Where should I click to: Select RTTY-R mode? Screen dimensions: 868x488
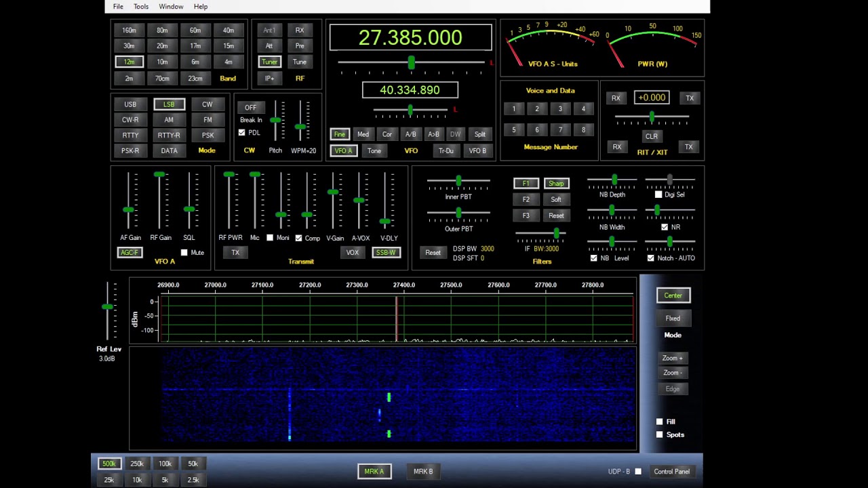(x=169, y=136)
